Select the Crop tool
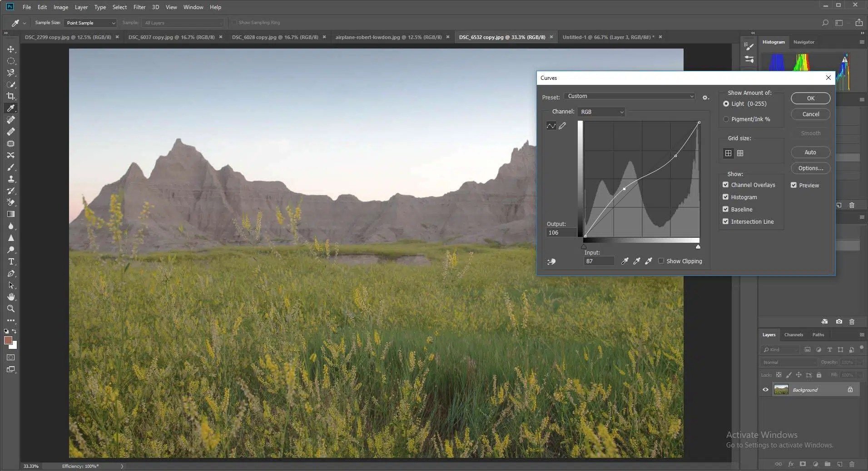This screenshot has height=471, width=868. (x=11, y=96)
